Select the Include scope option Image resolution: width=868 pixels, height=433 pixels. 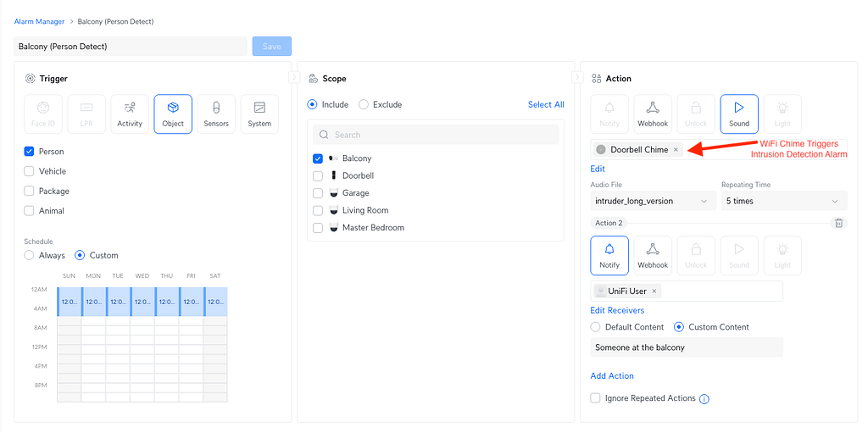pyautogui.click(x=313, y=104)
